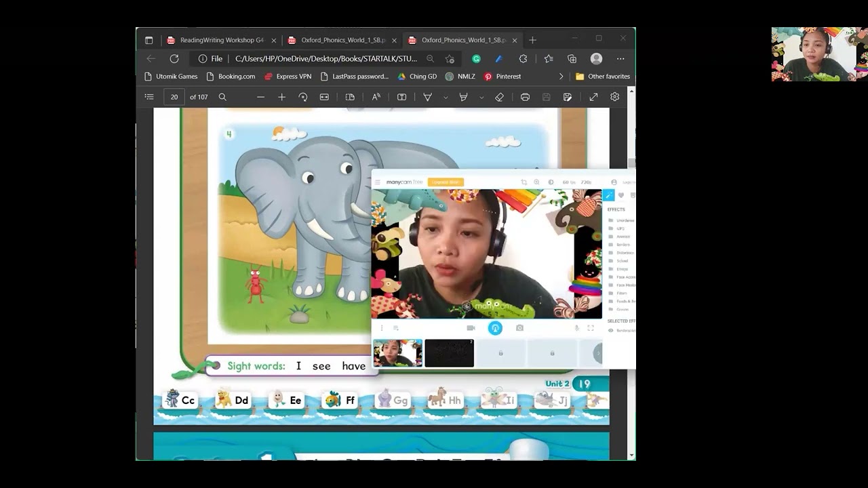Open PDF viewer settings gear

[x=615, y=97]
